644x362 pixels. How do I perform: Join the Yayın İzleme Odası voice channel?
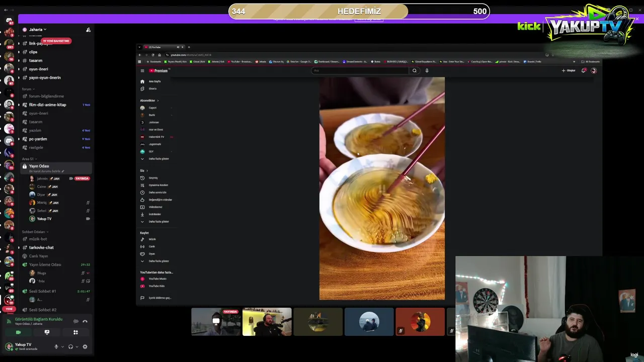click(45, 264)
